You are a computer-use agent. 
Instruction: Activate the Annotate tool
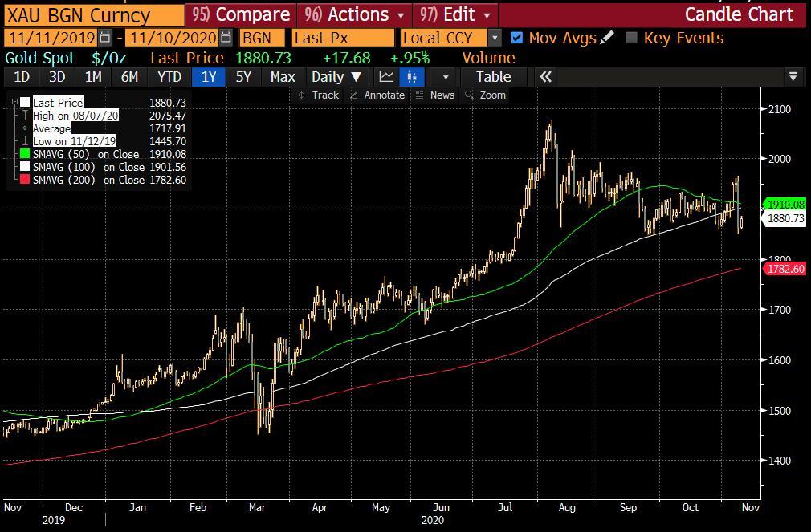click(377, 95)
